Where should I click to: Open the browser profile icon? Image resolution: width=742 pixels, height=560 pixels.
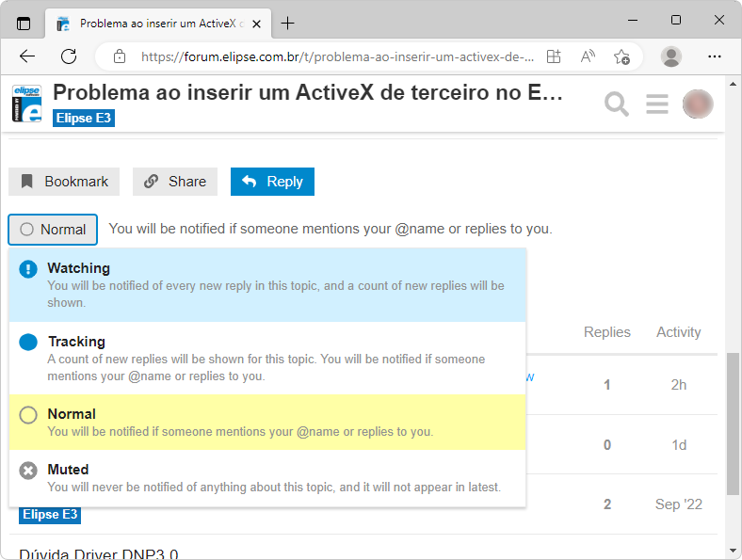point(671,56)
